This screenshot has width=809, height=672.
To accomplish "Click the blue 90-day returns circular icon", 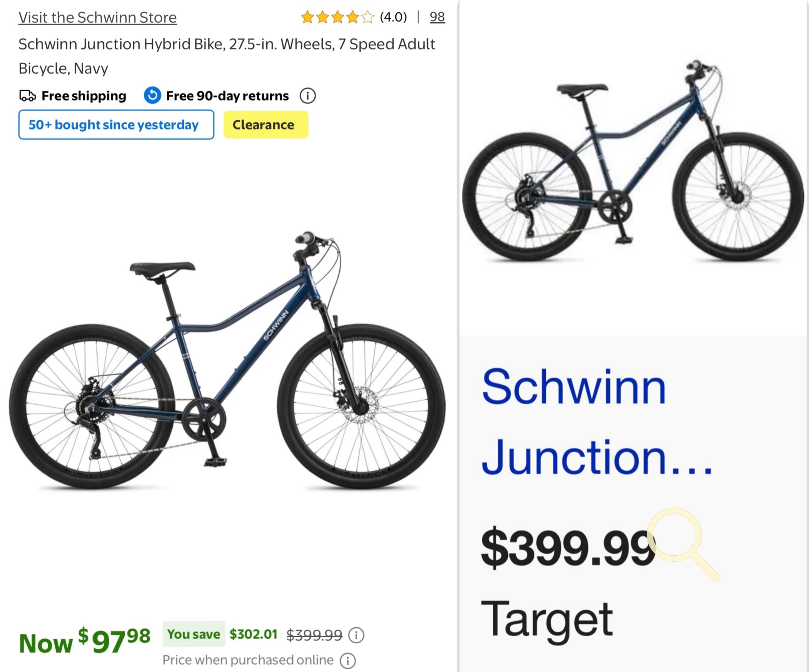I will pos(153,95).
